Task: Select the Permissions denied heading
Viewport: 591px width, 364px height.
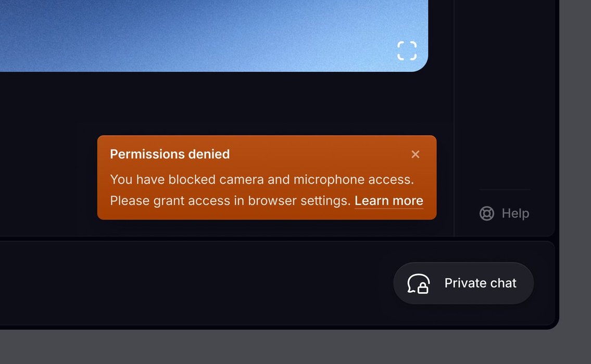Action: click(170, 154)
